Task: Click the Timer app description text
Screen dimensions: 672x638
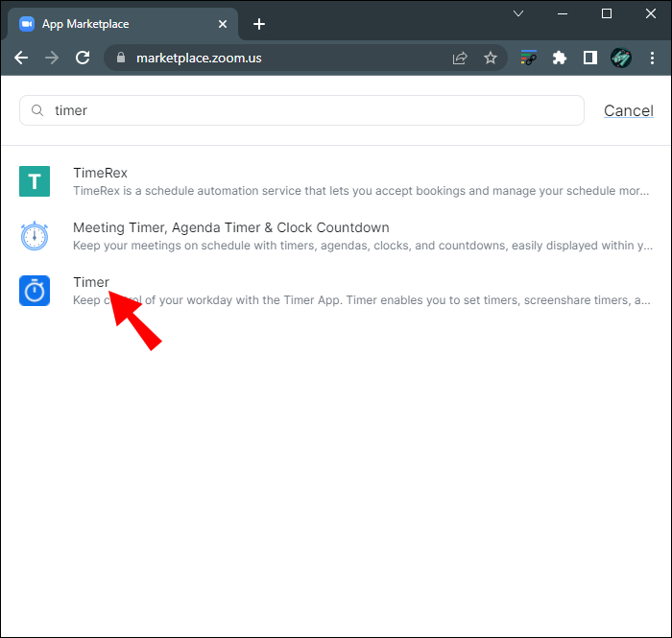Action: [362, 300]
